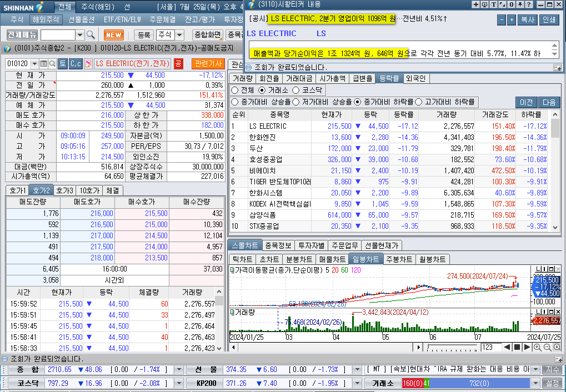Expand the 종합 index dropdown arrow
The width and height of the screenshot is (566, 392).
179,370
